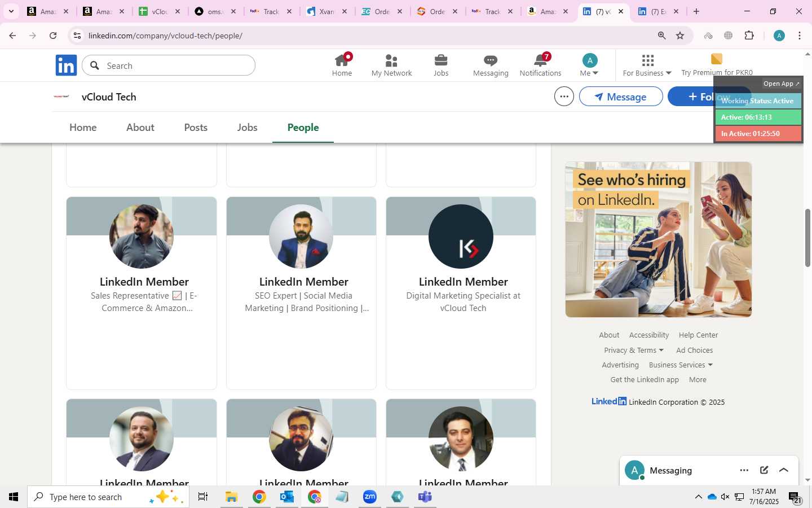
Task: Expand Business Services dropdown
Action: tap(681, 365)
